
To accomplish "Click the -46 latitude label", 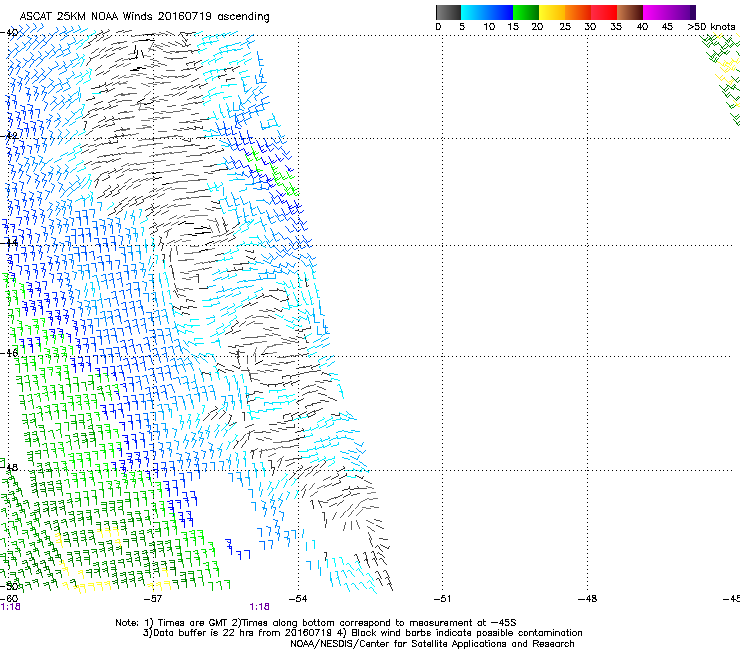I will coord(9,353).
